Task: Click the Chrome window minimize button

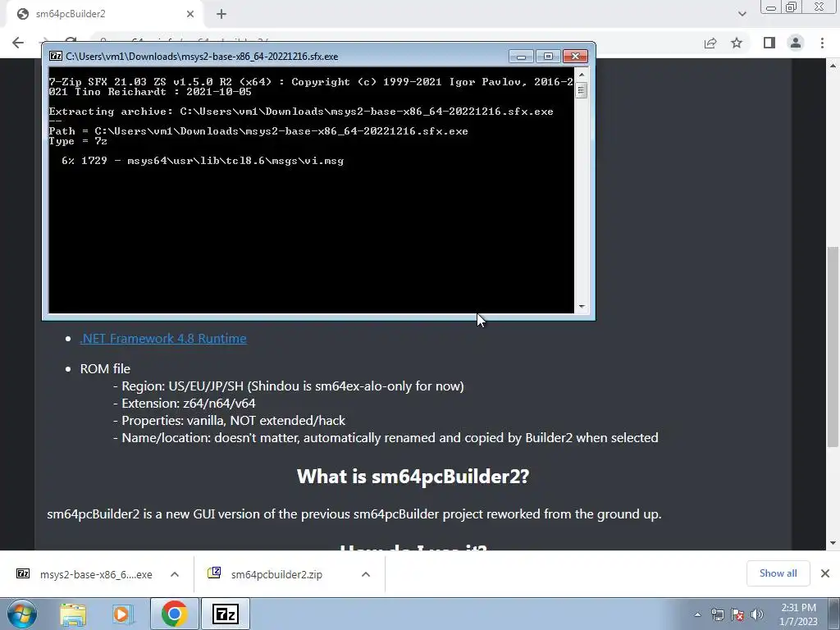Action: pos(771,7)
